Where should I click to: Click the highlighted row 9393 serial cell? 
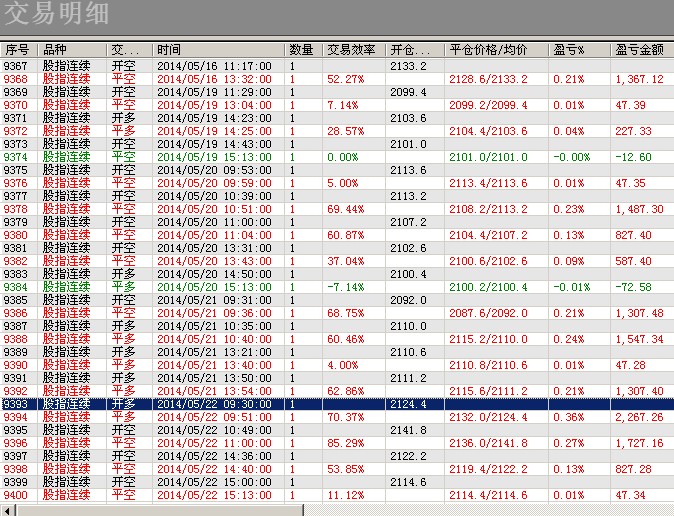click(15, 404)
